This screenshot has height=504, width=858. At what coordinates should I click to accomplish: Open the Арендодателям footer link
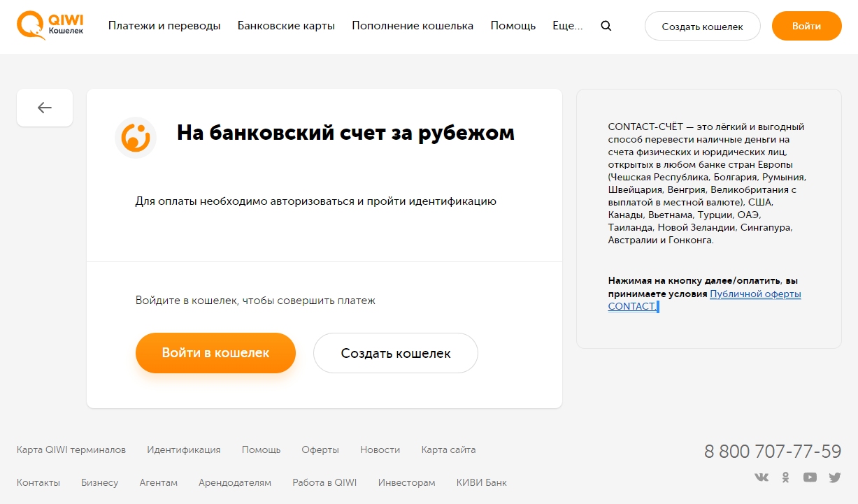[235, 482]
